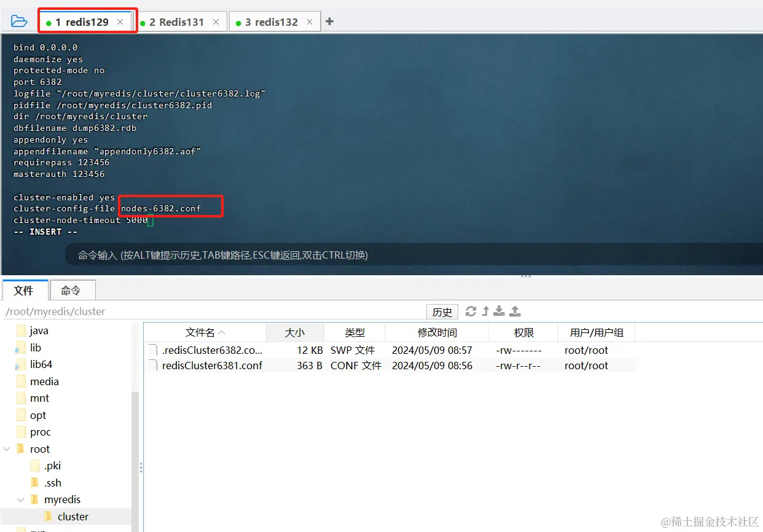Select the opt folder in tree
The width and height of the screenshot is (763, 532).
(x=38, y=415)
